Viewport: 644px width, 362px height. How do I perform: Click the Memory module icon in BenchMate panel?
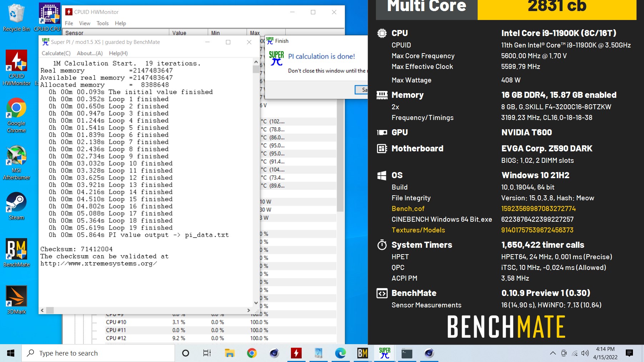pyautogui.click(x=382, y=95)
